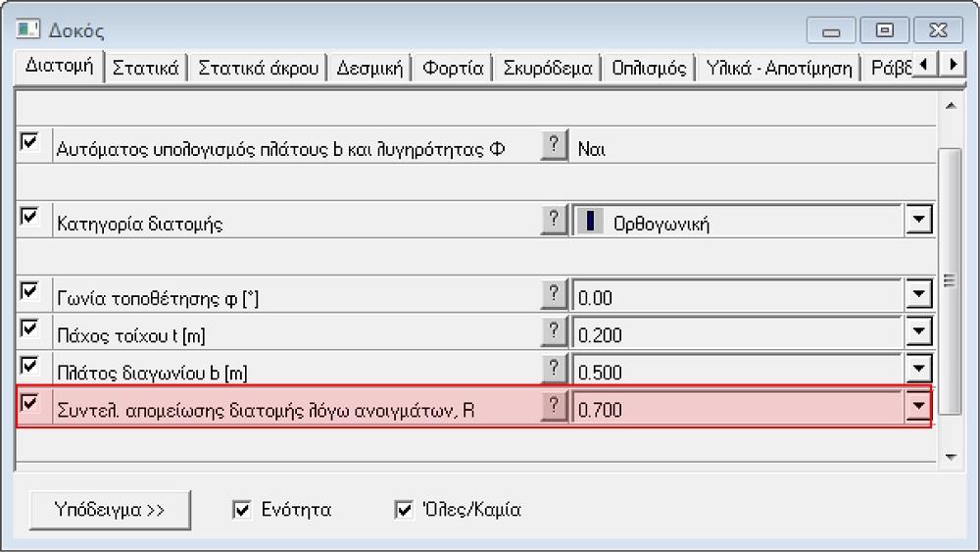This screenshot has width=980, height=552.
Task: Toggle the Όλες/Καμία checkbox
Action: [403, 510]
